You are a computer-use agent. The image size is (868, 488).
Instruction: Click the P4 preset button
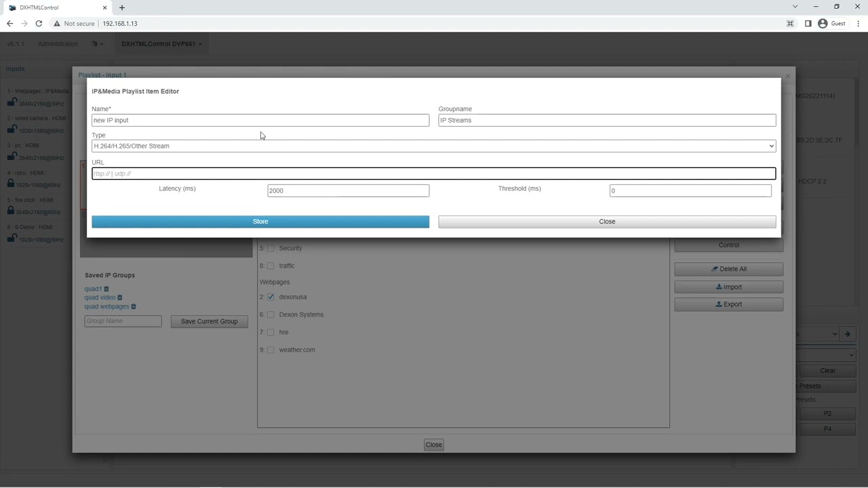[827, 429]
